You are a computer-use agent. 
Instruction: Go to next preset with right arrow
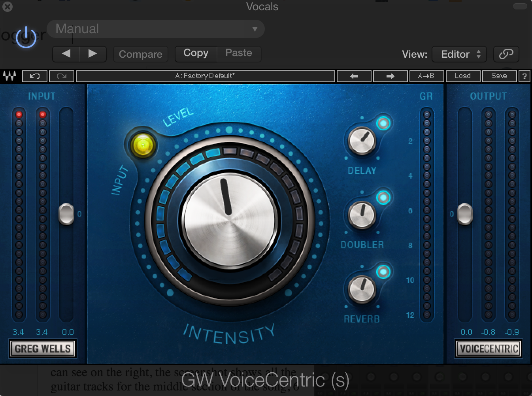(93, 54)
